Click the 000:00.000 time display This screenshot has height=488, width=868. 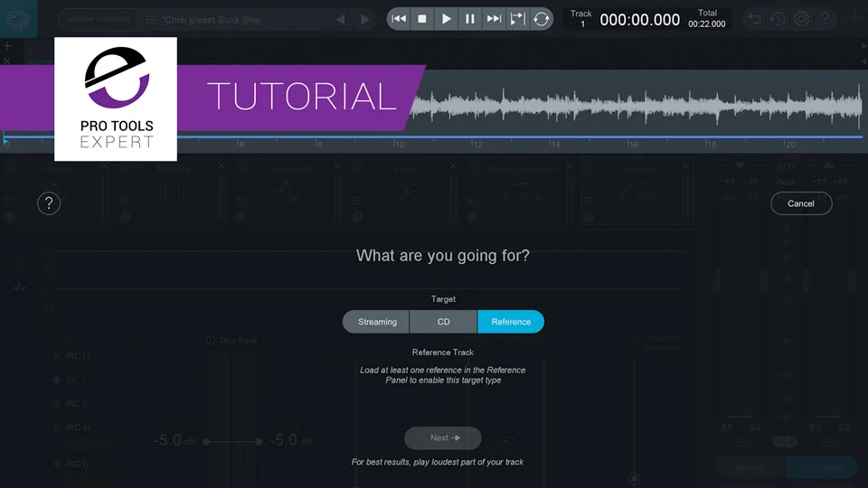[639, 20]
